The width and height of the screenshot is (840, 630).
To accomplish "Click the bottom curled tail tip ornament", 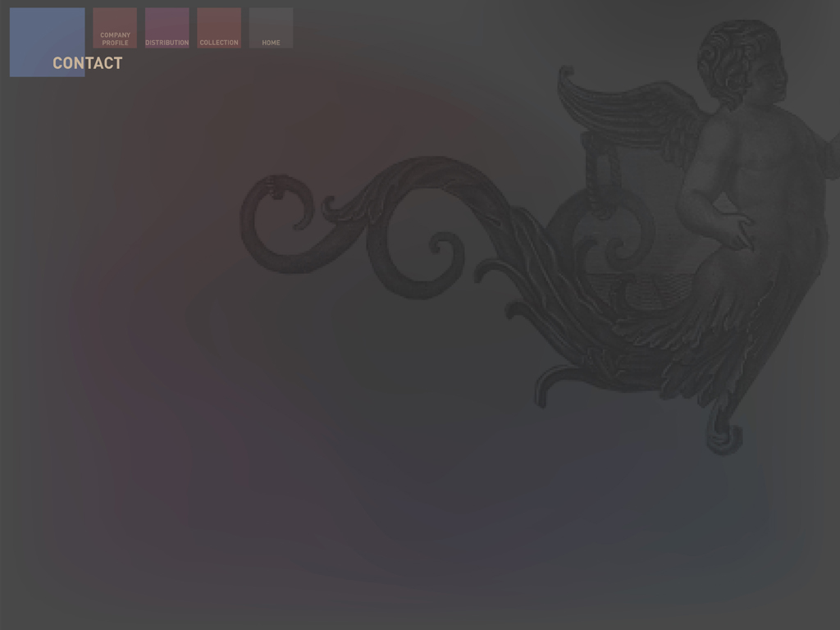I will pyautogui.click(x=724, y=433).
